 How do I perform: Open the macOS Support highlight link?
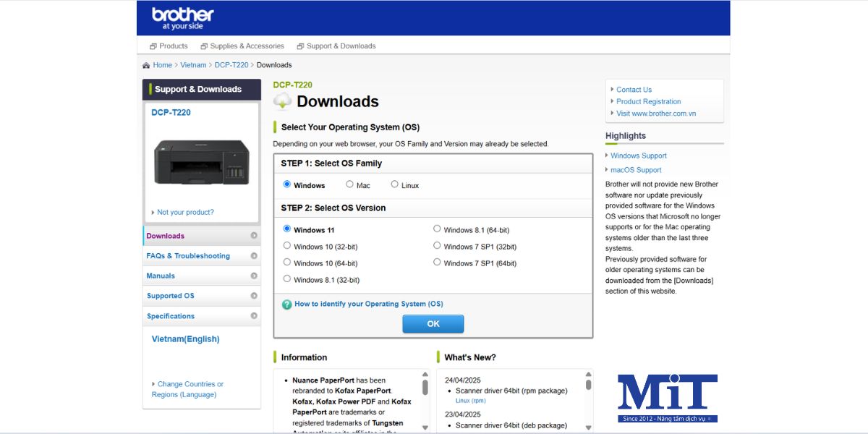coord(636,170)
